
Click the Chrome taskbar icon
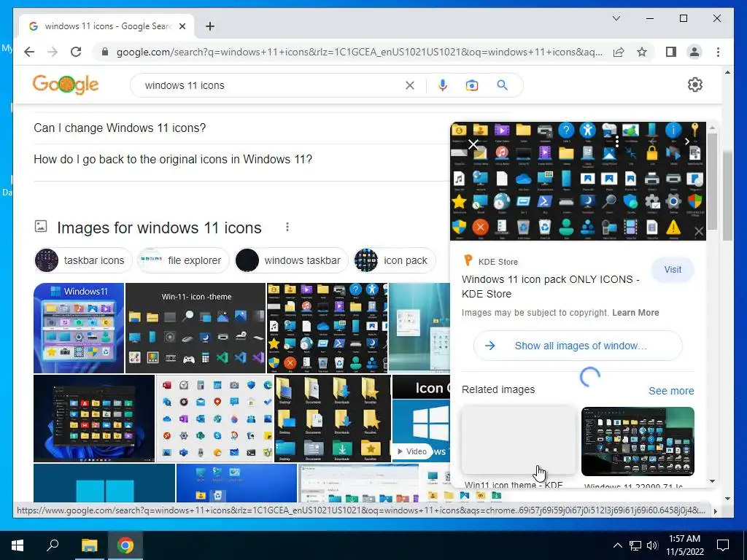(x=125, y=545)
